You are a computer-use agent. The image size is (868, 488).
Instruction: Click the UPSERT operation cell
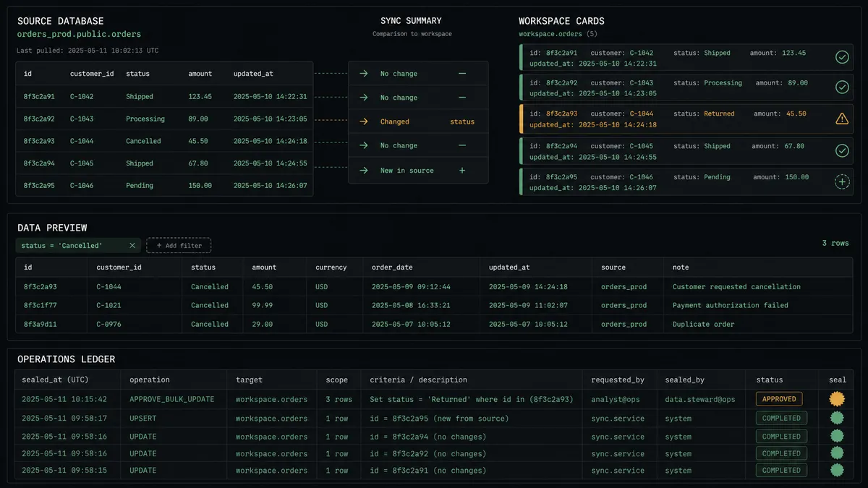(x=143, y=418)
